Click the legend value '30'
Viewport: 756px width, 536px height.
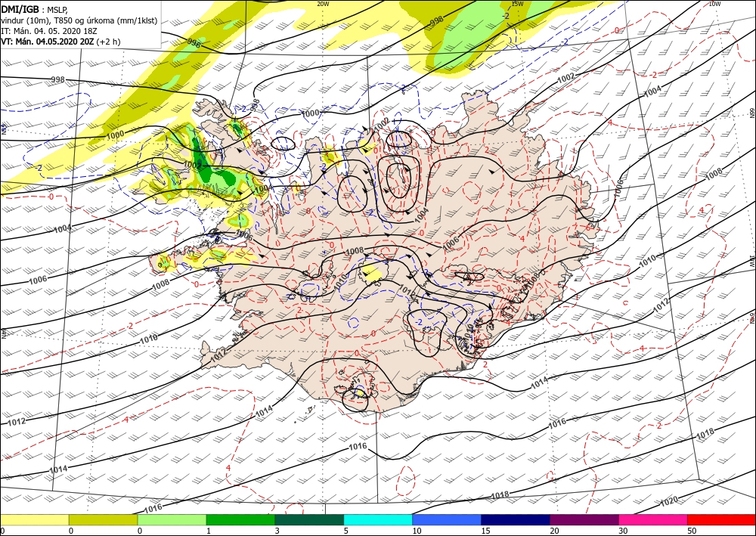coord(623,531)
